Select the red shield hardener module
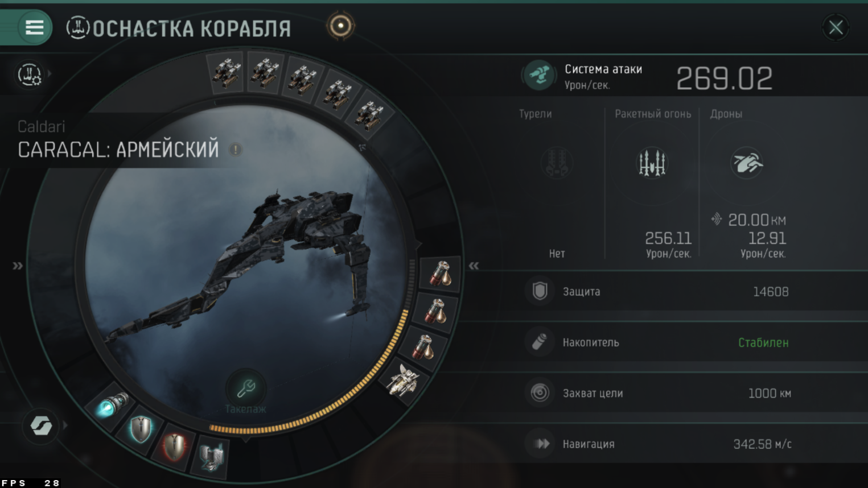 point(174,446)
